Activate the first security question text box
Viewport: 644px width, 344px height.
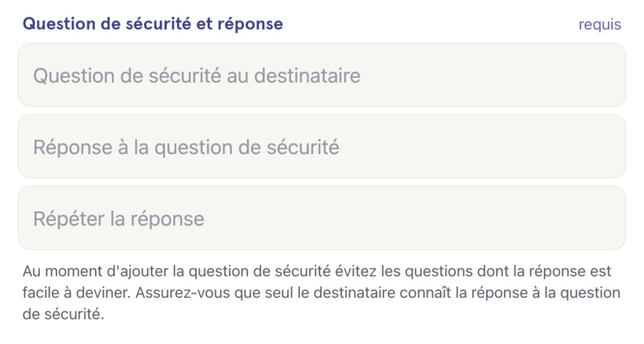click(x=322, y=75)
